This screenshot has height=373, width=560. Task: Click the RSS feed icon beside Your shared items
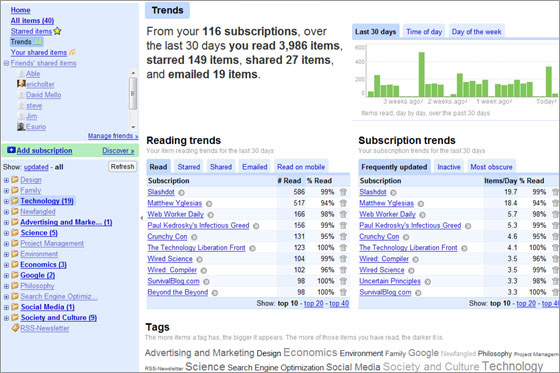tap(72, 52)
